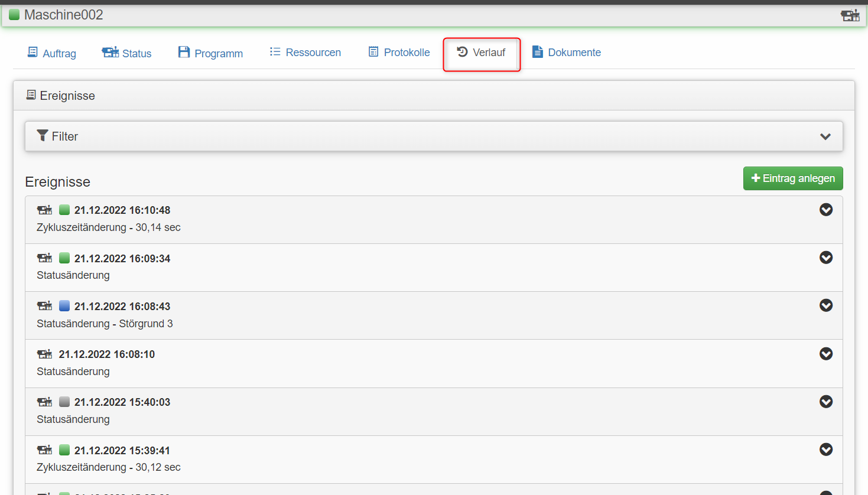Viewport: 868px width, 495px height.
Task: Click the Ereignisse panel header icon
Action: click(x=31, y=95)
